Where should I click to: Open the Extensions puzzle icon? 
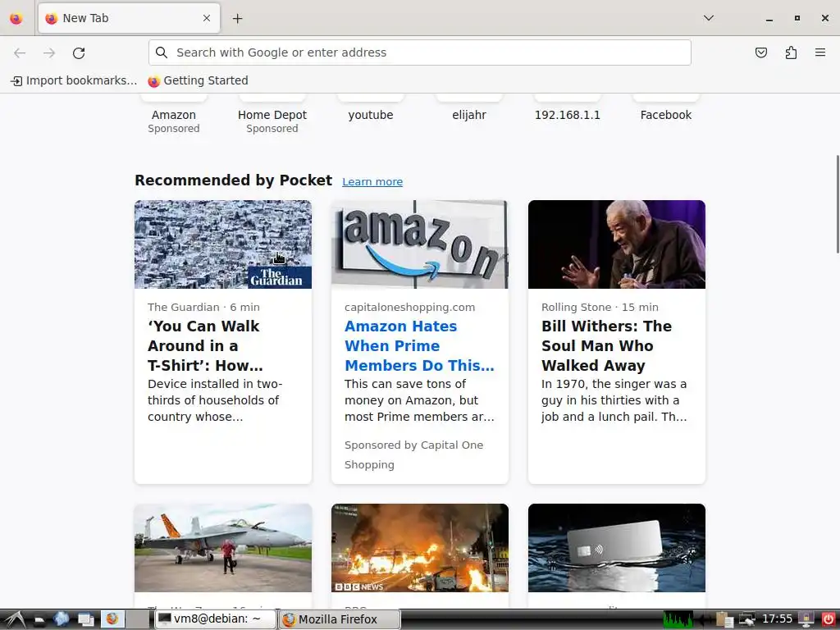click(x=791, y=52)
